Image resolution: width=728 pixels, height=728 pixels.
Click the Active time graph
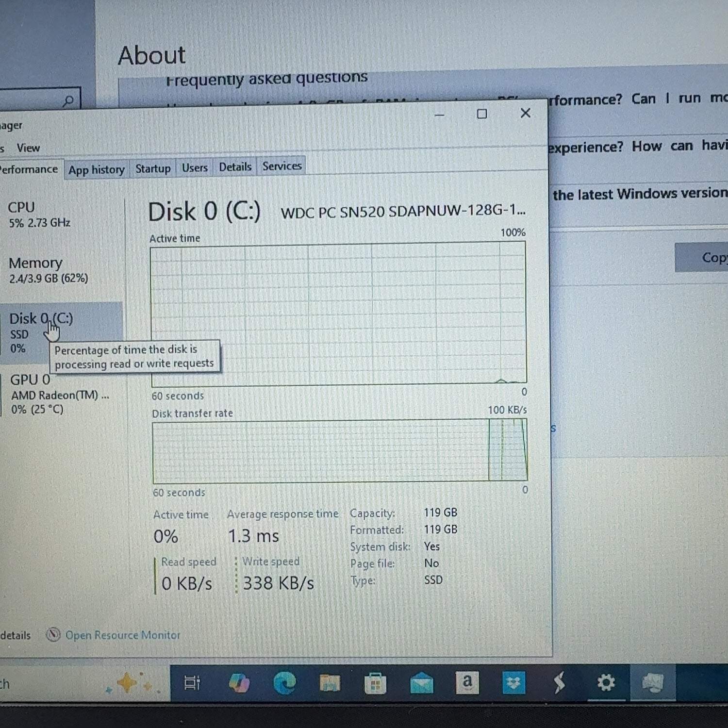point(338,313)
